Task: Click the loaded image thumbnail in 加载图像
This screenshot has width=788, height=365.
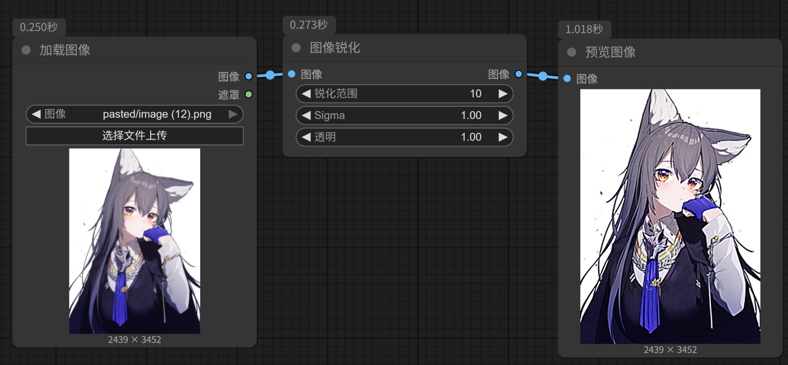Action: [135, 241]
